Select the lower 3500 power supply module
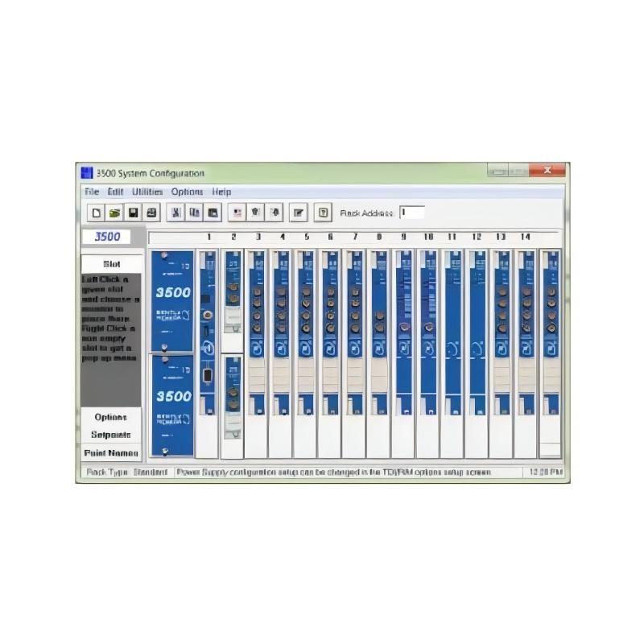Image resolution: width=644 pixels, height=644 pixels. coord(172,406)
